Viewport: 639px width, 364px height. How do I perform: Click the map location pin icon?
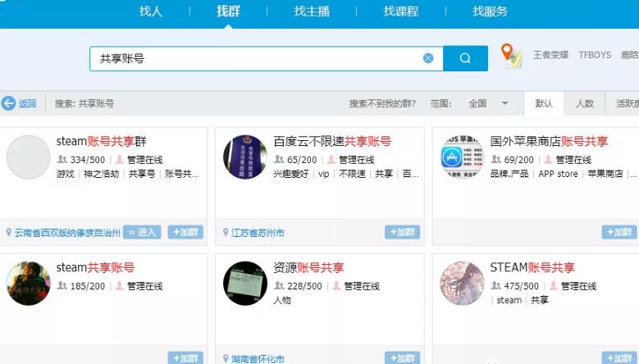tap(511, 56)
